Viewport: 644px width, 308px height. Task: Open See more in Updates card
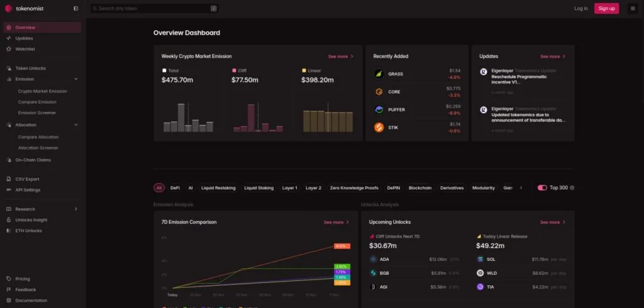click(552, 57)
